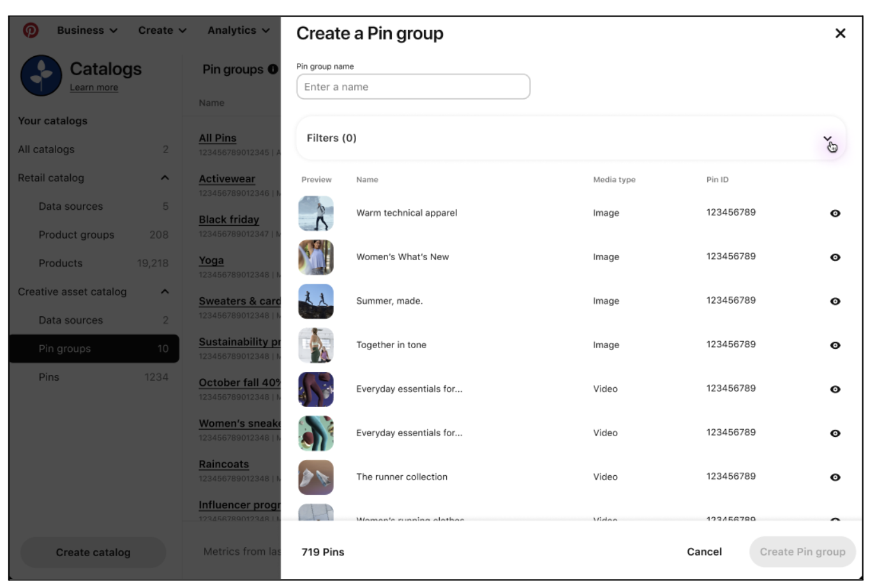
Task: Toggle eye icon for Together in tone
Action: point(835,345)
